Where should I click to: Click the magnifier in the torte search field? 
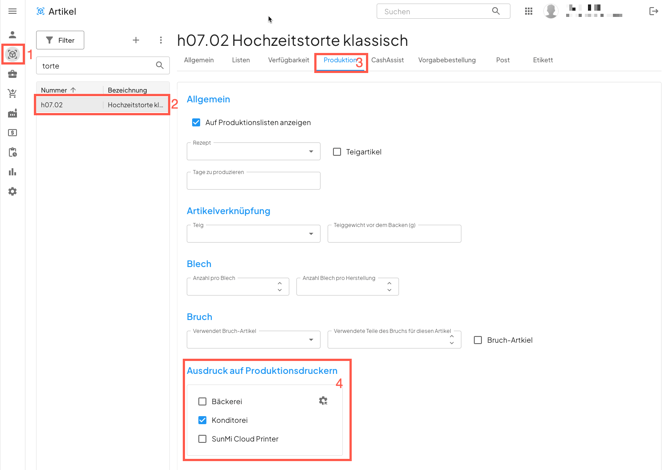[159, 65]
